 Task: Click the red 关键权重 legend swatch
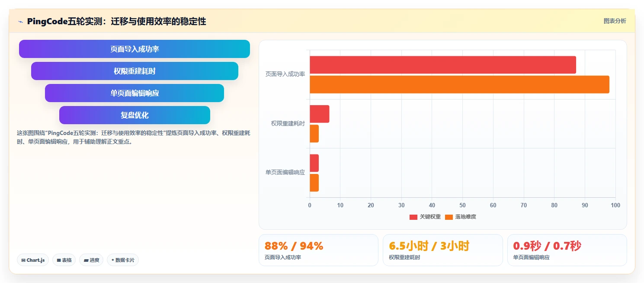(x=413, y=217)
